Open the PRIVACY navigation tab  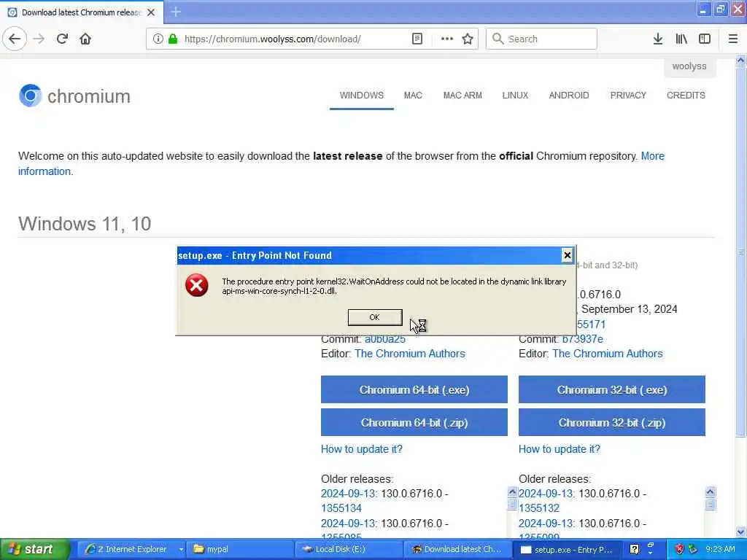pos(628,96)
